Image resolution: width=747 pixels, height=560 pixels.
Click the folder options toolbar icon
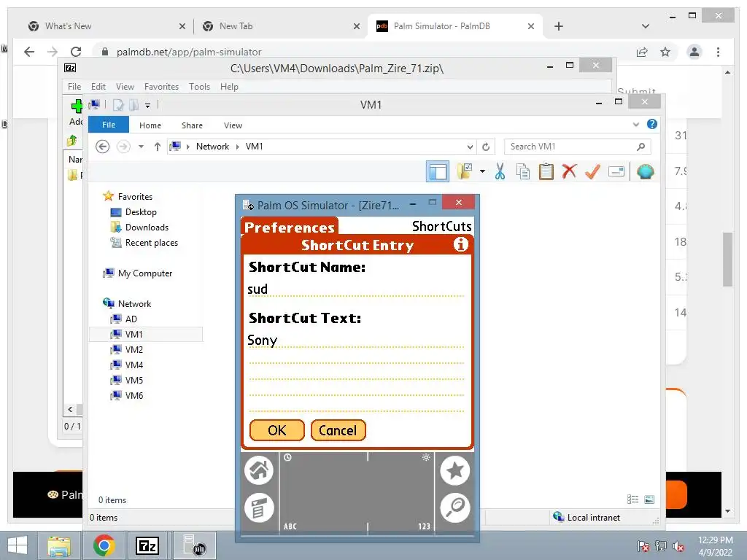click(465, 171)
